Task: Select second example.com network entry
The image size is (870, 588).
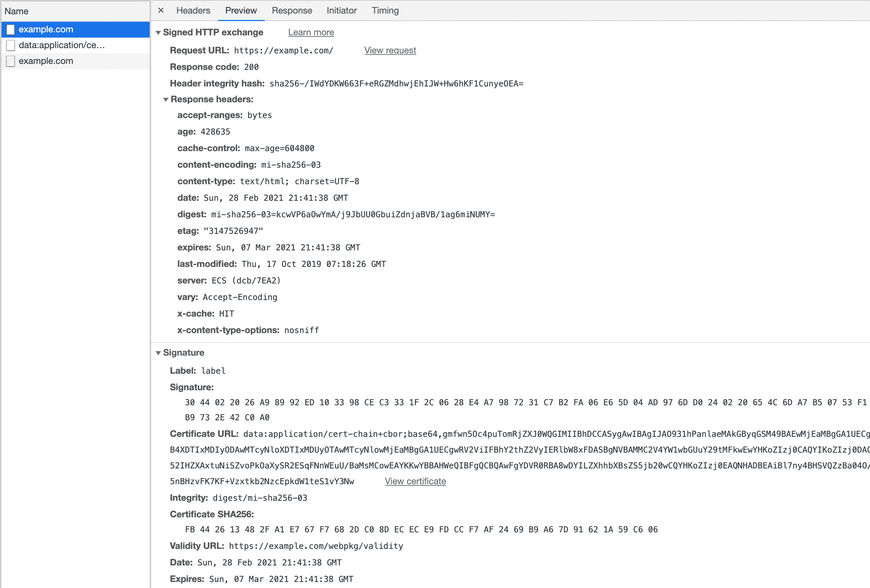Action: click(46, 61)
